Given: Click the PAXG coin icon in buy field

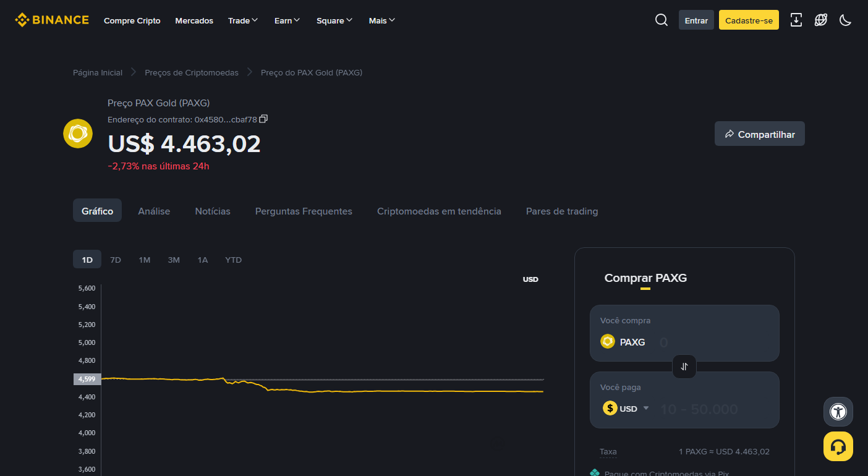Looking at the screenshot, I should (608, 341).
